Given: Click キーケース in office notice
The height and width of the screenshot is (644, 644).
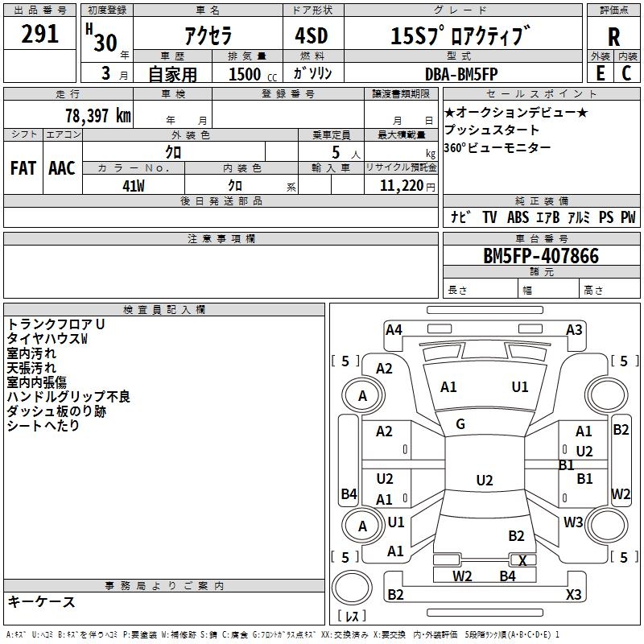Looking at the screenshot, I should click(x=42, y=601).
